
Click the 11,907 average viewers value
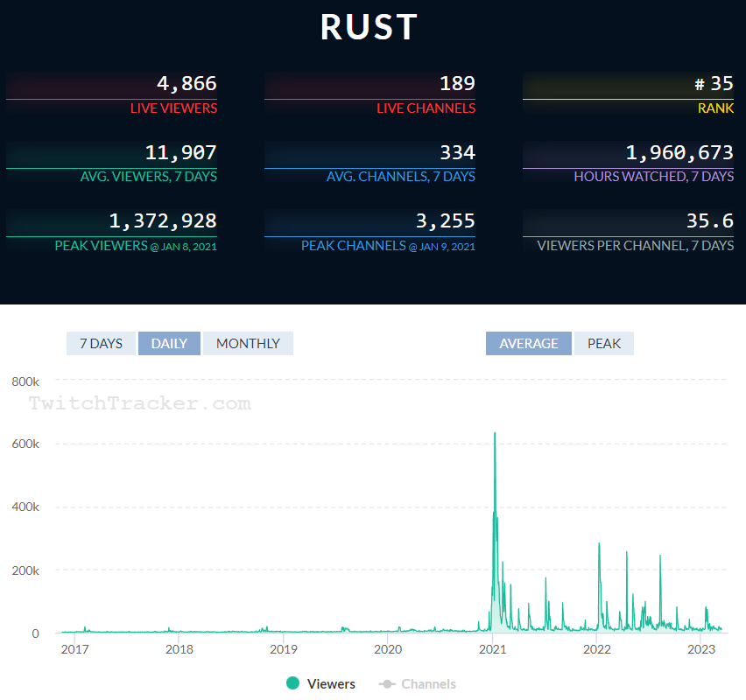coord(180,152)
